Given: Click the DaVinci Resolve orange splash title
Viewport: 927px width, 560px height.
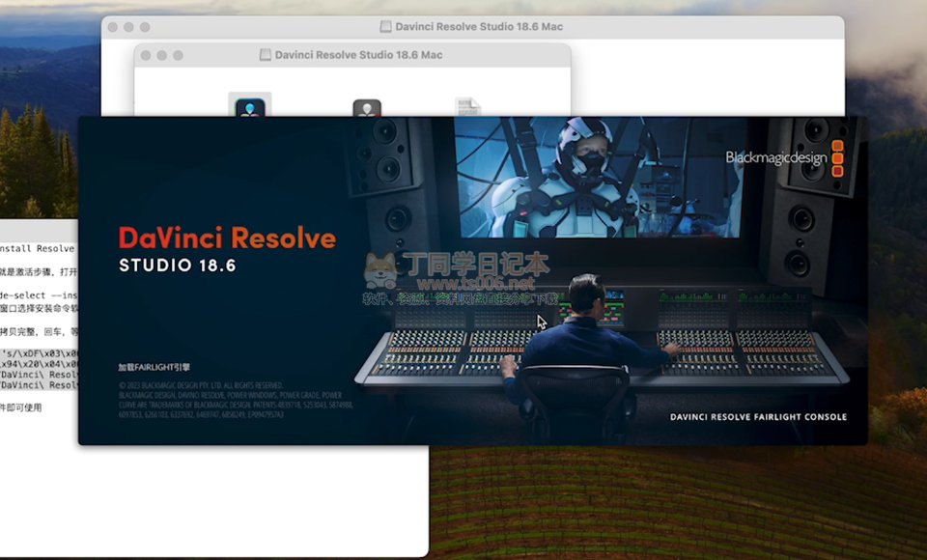Looking at the screenshot, I should [x=227, y=238].
